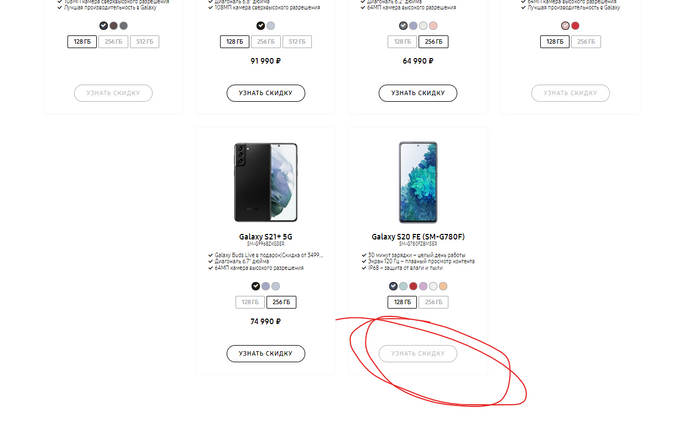
Task: Pick the red color swatch for Galaxy S20 FE
Action: click(413, 286)
